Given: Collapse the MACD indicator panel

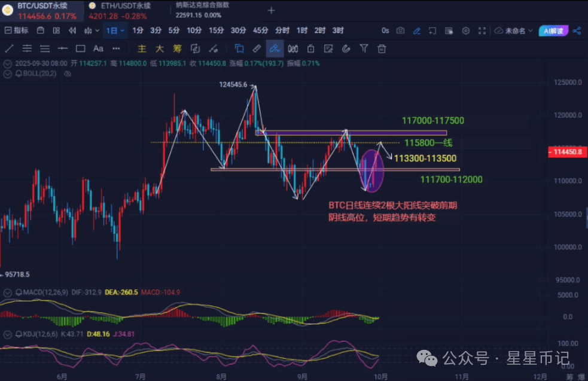Looking at the screenshot, I should [7, 292].
